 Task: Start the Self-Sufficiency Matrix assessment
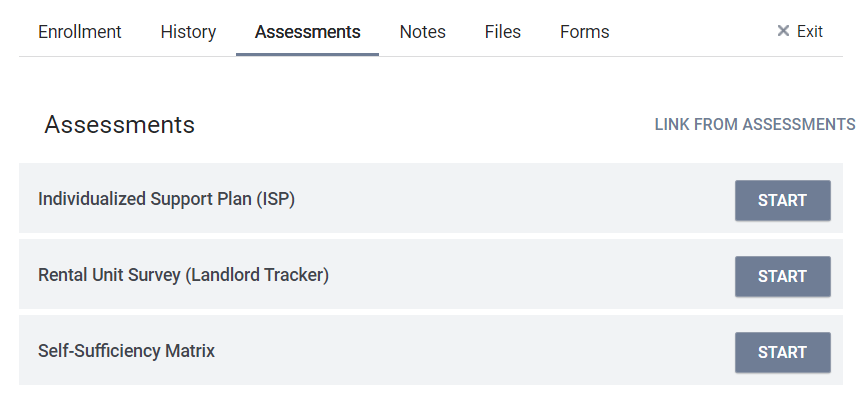[782, 352]
